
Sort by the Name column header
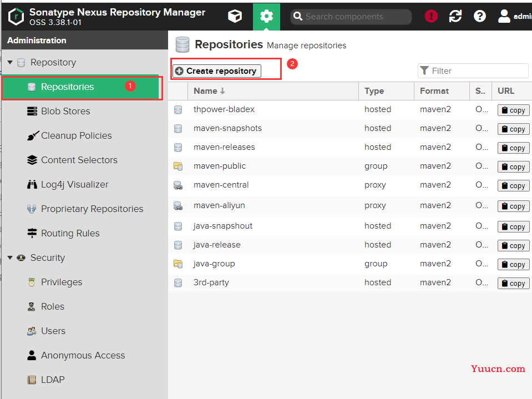[273, 91]
